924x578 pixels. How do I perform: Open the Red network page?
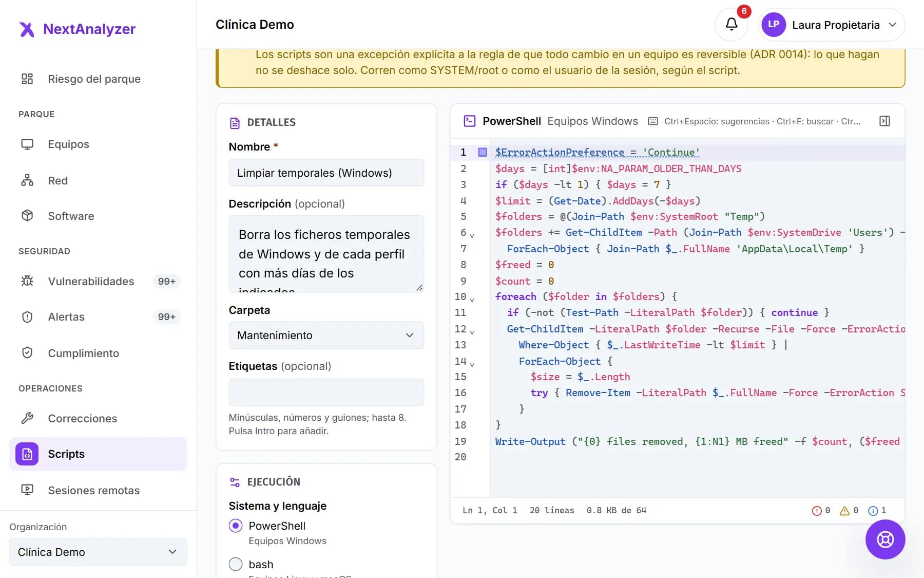point(98,180)
